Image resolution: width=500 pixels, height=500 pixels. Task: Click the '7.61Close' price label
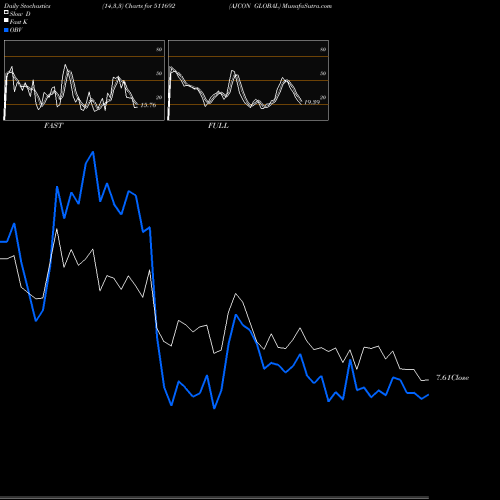click(x=453, y=378)
